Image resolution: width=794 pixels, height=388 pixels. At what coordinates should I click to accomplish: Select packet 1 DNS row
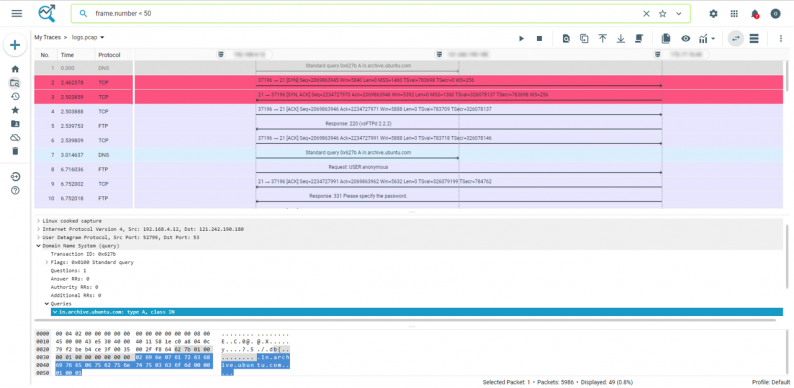(409, 67)
